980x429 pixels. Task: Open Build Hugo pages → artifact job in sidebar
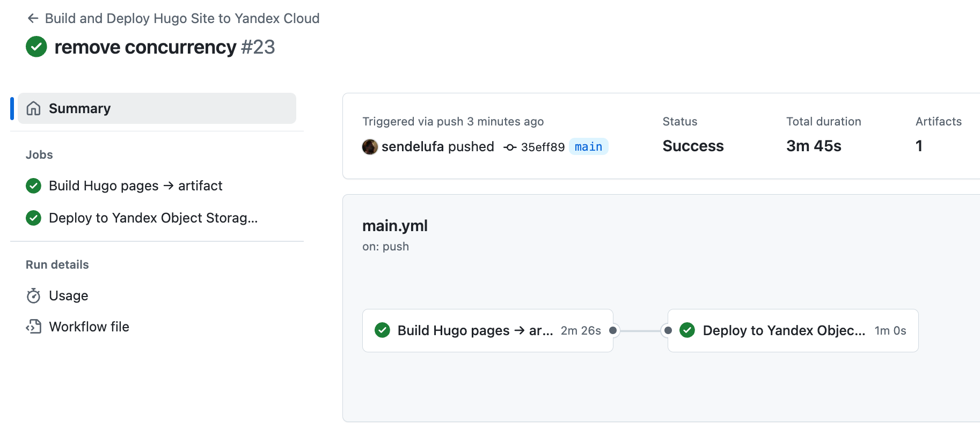[135, 186]
